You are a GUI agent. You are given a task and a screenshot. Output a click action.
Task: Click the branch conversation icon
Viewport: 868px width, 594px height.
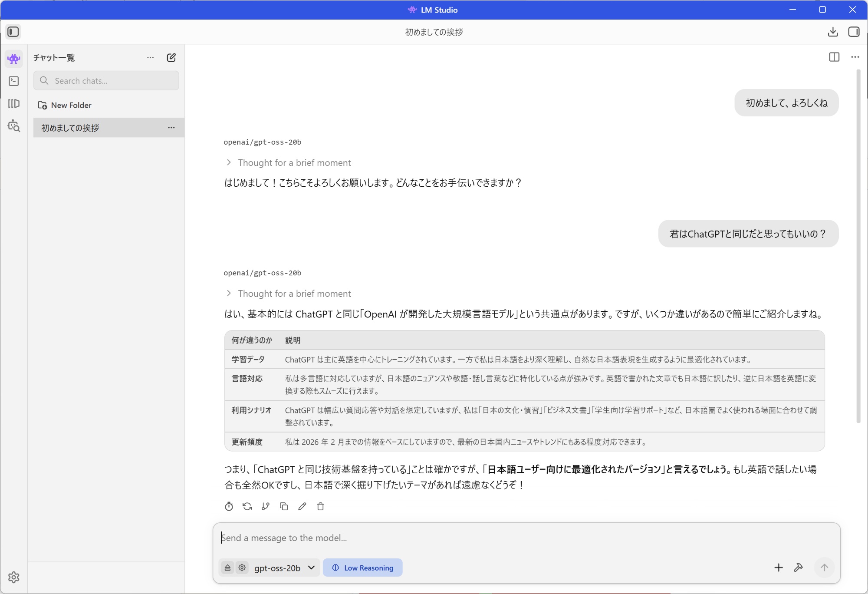(x=266, y=506)
